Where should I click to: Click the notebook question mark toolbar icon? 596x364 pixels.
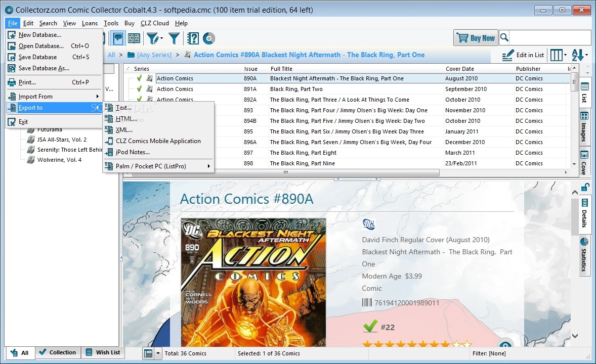pos(193,38)
